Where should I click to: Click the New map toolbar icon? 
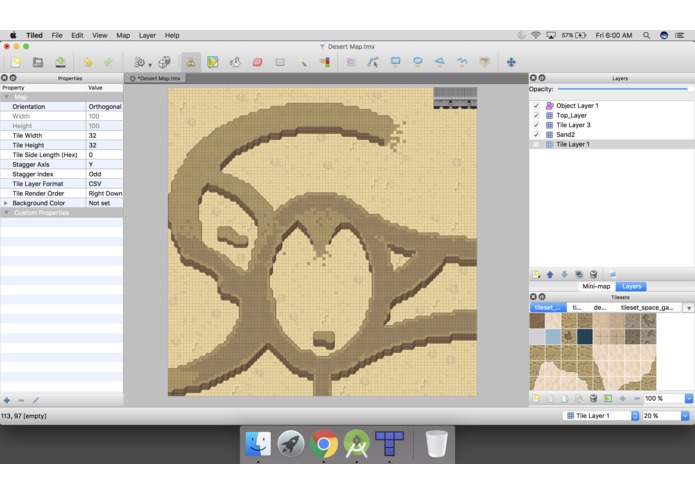[16, 62]
